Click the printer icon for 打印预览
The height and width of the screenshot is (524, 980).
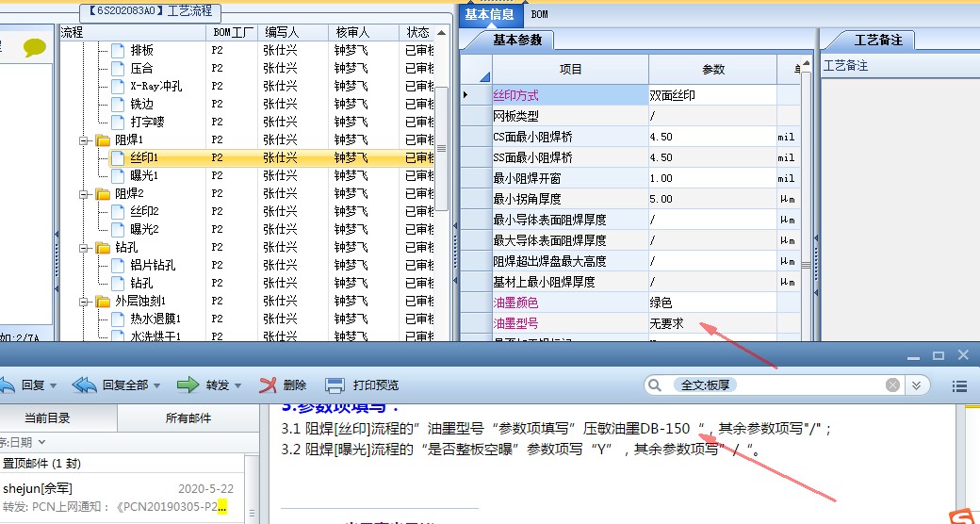(335, 385)
